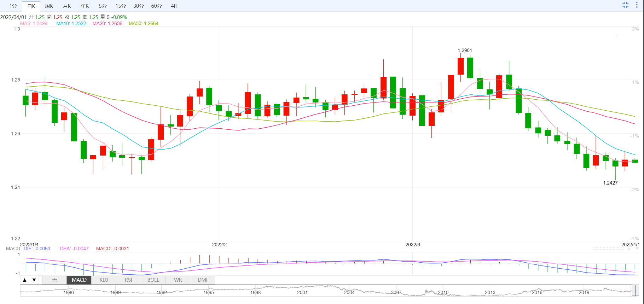
Task: Click the black up arrow beside indicator tabs
Action: (x=25, y=280)
